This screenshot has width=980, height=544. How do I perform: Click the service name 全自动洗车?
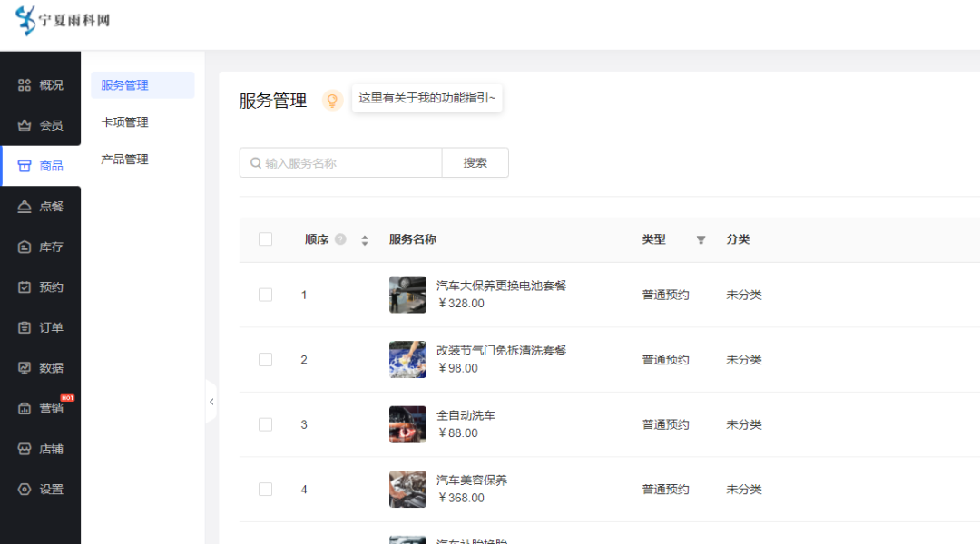click(x=465, y=416)
